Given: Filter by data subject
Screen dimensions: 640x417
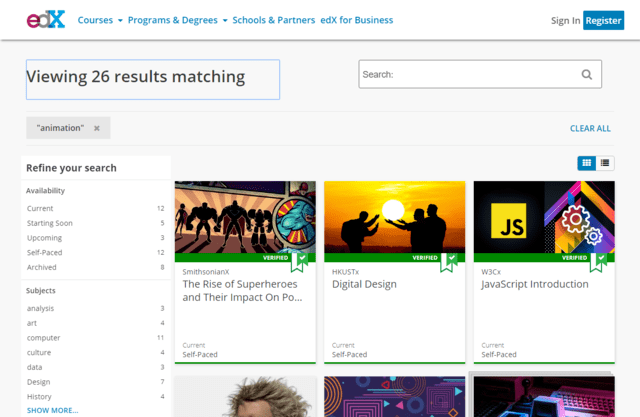Looking at the screenshot, I should (x=96, y=367).
